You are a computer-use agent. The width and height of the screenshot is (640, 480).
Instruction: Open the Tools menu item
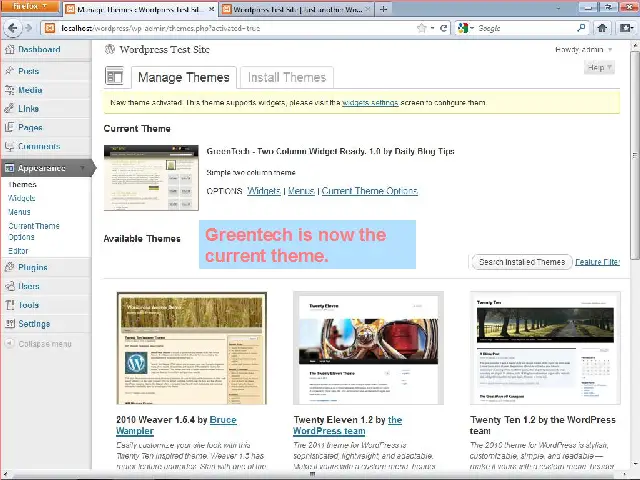point(29,305)
